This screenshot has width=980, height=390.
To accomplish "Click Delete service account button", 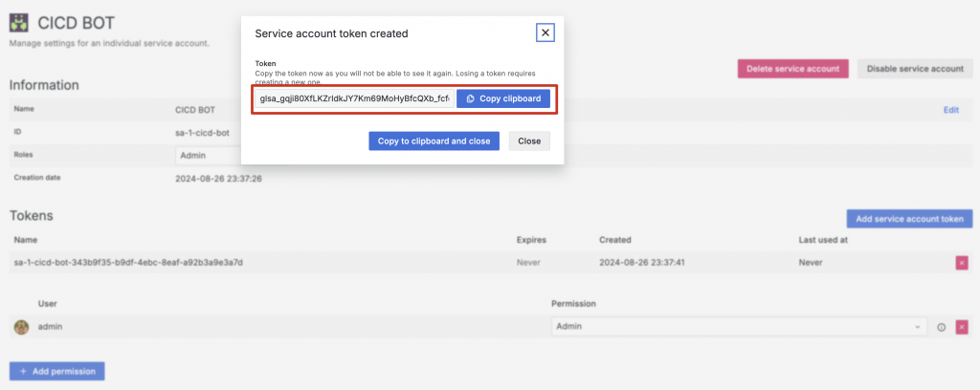I will pos(793,69).
